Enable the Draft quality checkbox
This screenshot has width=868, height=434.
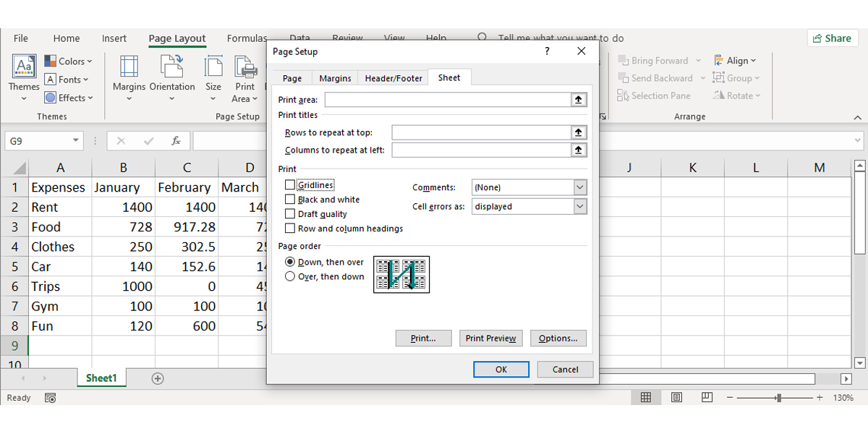coord(290,214)
